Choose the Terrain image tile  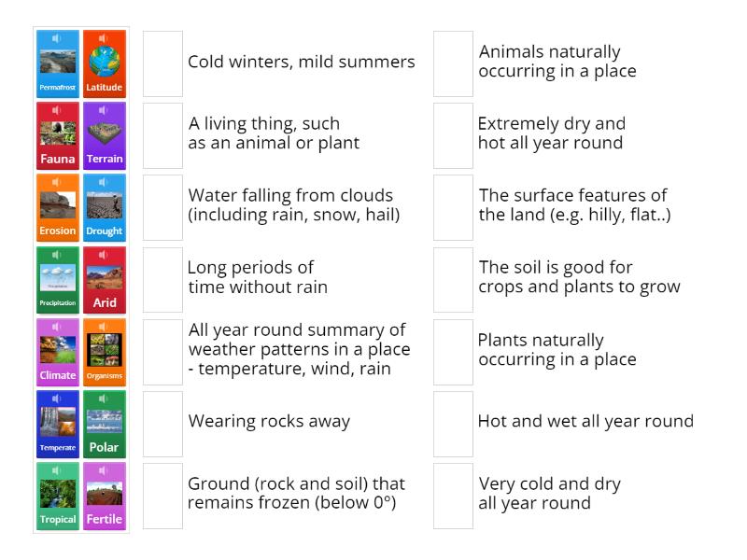(105, 134)
